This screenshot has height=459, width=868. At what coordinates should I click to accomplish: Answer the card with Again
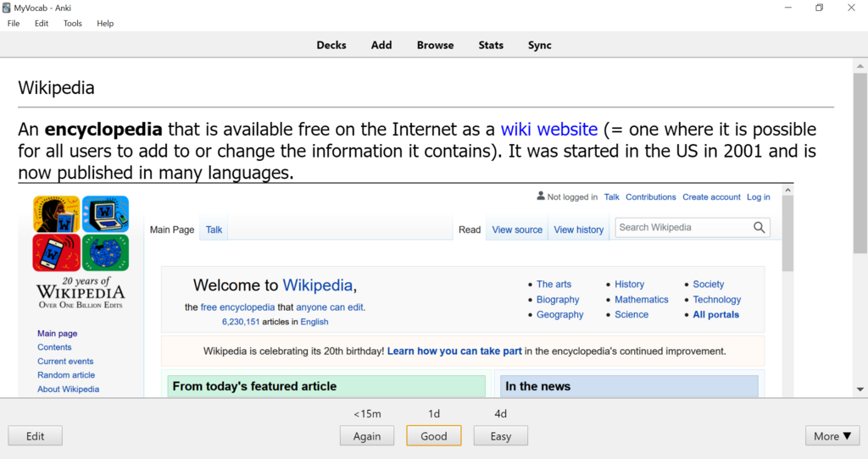pos(367,436)
